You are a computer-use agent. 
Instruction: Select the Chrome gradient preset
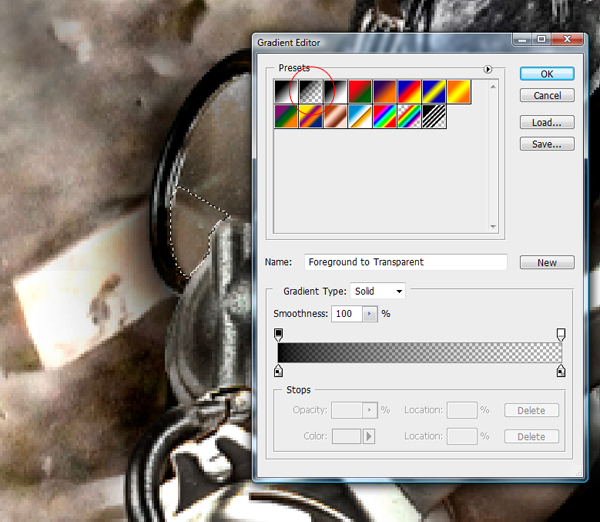[360, 116]
